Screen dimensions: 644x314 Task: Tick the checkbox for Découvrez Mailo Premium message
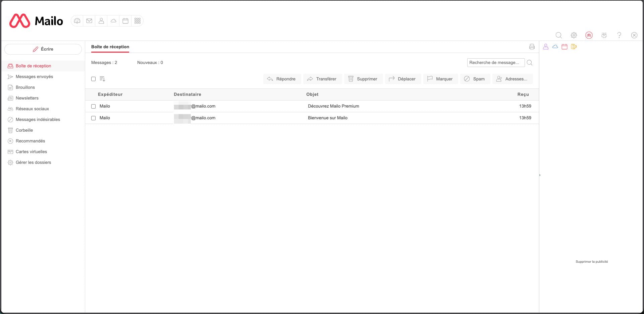point(94,106)
